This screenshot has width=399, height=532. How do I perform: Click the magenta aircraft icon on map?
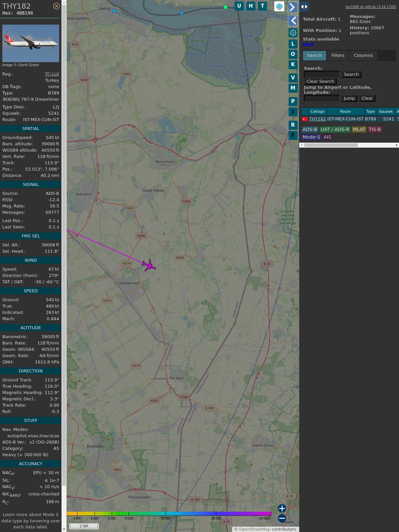point(149,266)
